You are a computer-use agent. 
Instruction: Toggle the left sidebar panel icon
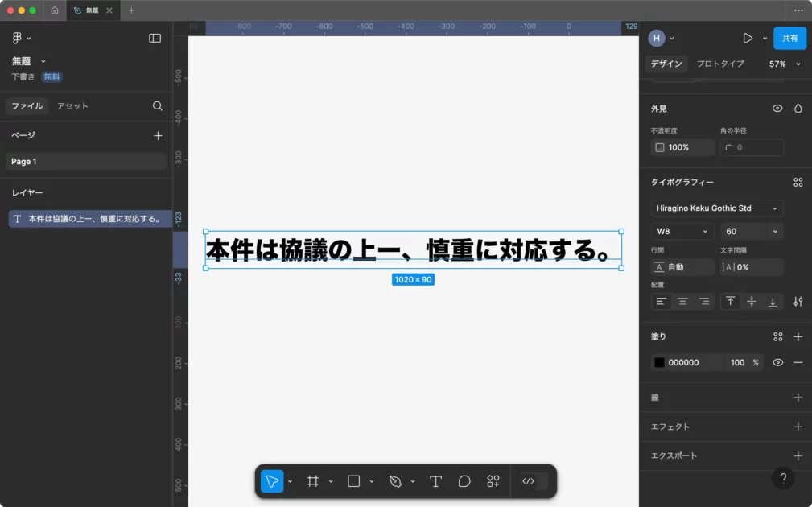point(155,39)
